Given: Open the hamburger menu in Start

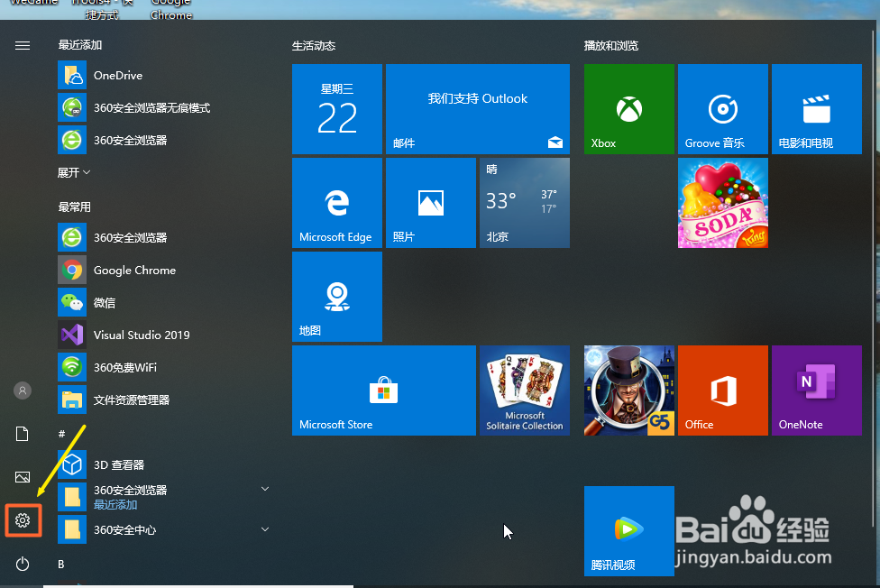Looking at the screenshot, I should tap(23, 45).
